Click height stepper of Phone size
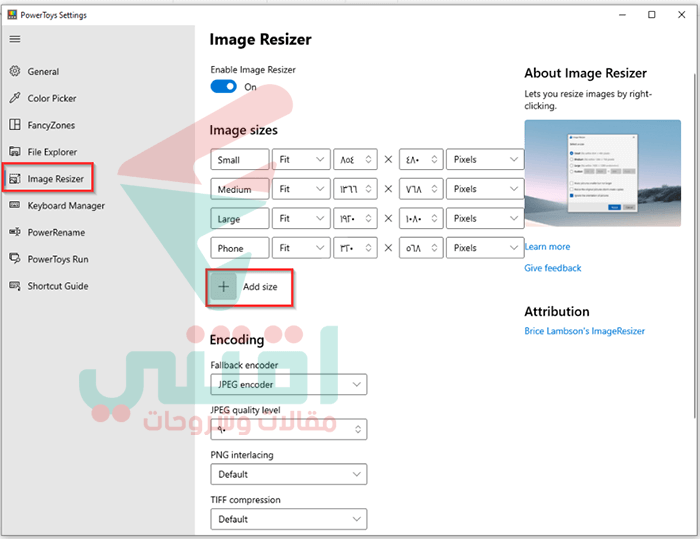 (x=434, y=248)
